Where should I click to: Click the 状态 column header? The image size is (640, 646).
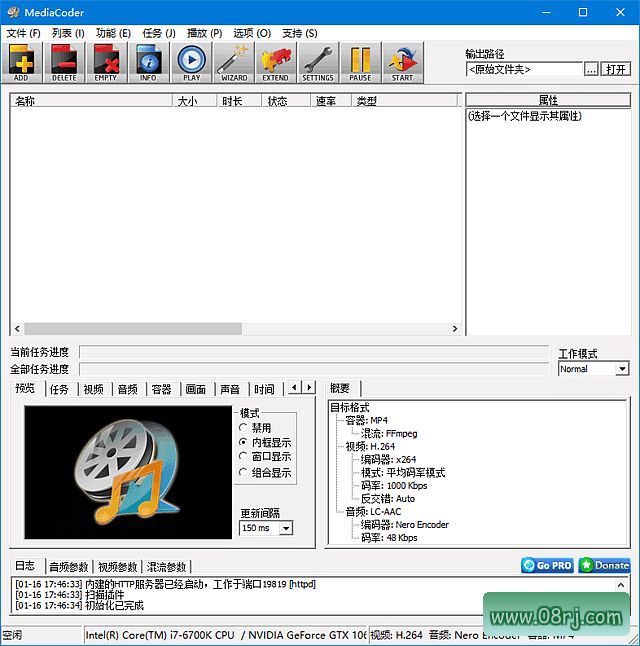pyautogui.click(x=286, y=101)
